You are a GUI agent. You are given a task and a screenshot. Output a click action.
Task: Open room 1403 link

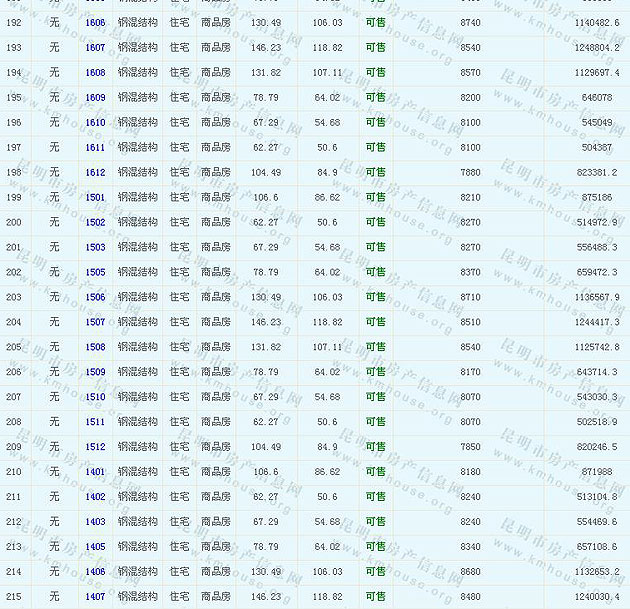click(x=95, y=522)
